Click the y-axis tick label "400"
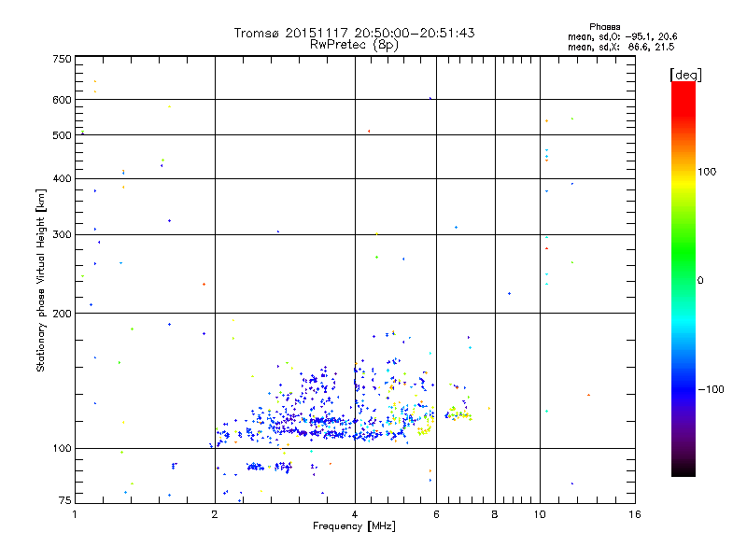The height and width of the screenshot is (560, 747). click(62, 179)
